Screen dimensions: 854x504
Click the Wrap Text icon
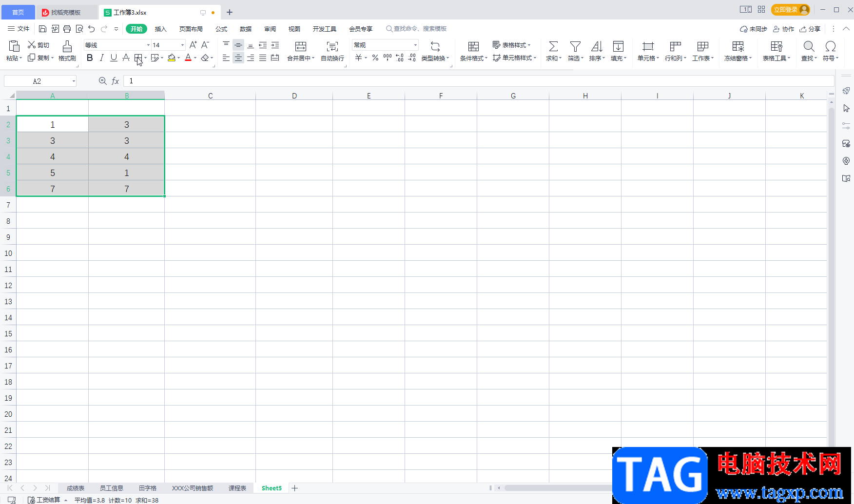coord(332,46)
